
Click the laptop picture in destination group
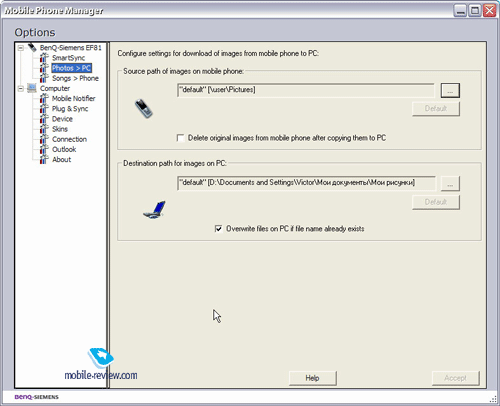pyautogui.click(x=154, y=210)
